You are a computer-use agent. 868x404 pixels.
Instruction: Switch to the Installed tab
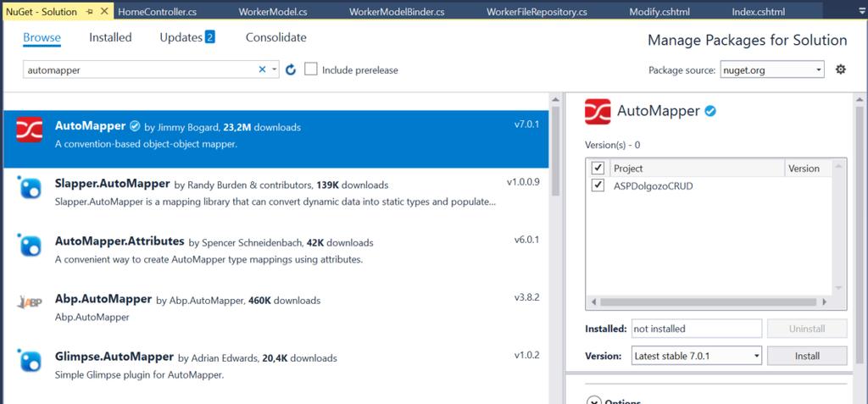click(x=110, y=37)
